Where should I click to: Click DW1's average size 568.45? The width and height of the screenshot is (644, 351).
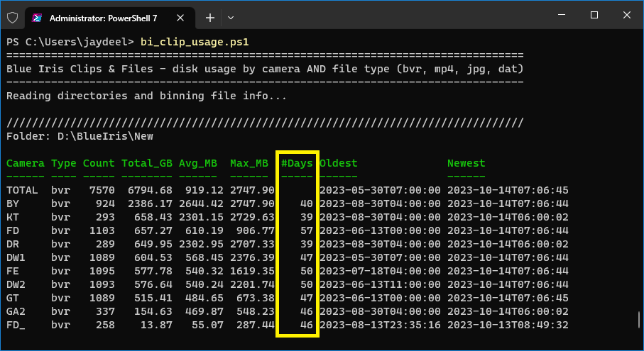click(x=204, y=257)
